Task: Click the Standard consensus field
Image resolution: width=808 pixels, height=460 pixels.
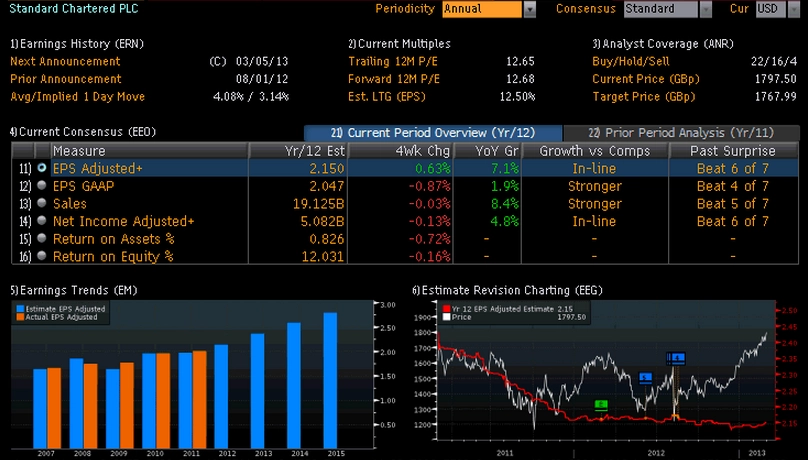Action: point(661,9)
